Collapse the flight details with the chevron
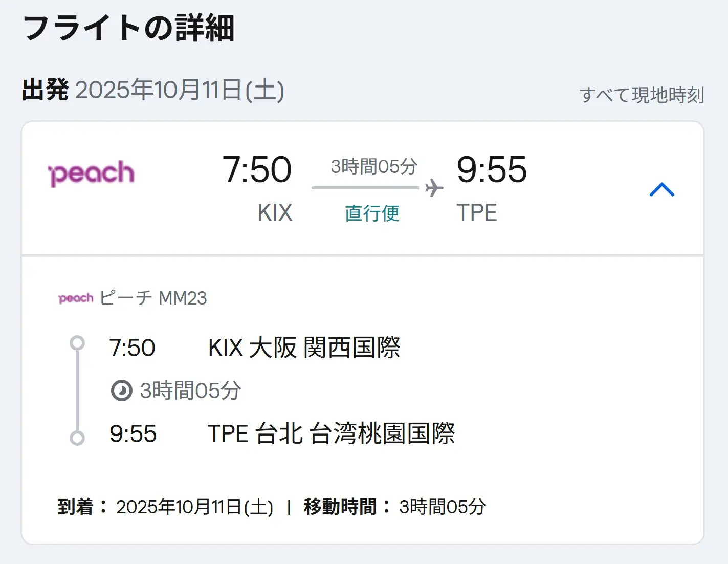The height and width of the screenshot is (564, 728). click(661, 189)
